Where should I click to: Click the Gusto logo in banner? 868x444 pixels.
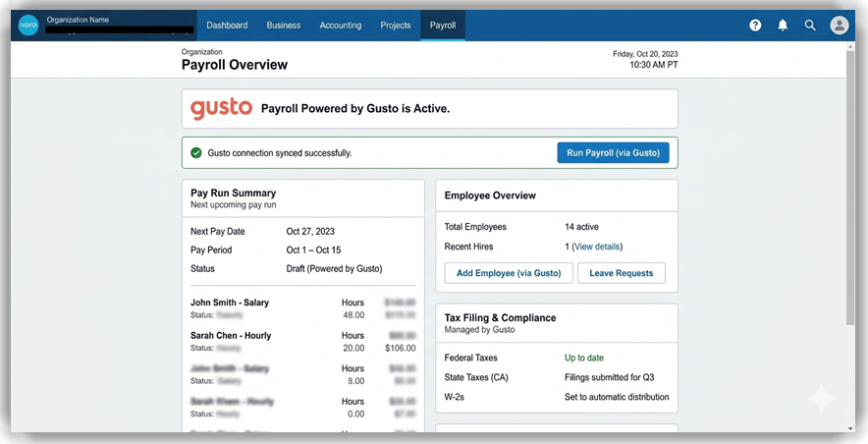221,108
